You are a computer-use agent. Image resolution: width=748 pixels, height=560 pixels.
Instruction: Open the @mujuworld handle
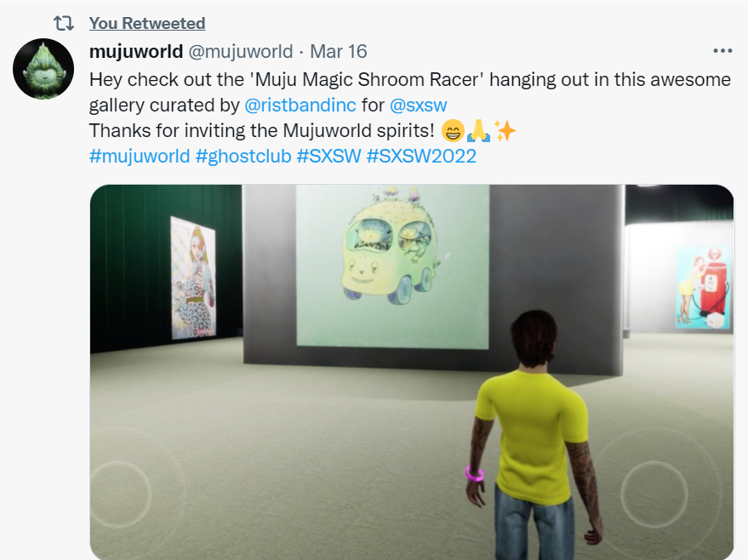point(241,51)
